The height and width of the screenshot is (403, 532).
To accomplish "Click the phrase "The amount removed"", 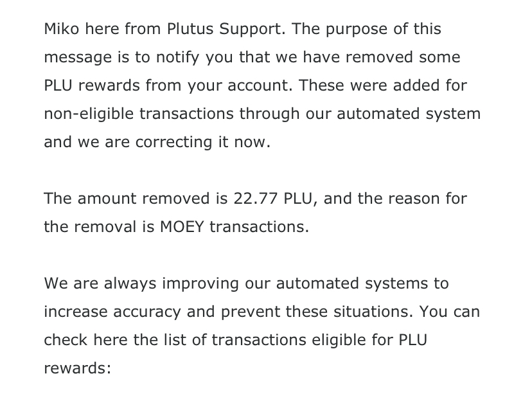I will click(x=118, y=199).
